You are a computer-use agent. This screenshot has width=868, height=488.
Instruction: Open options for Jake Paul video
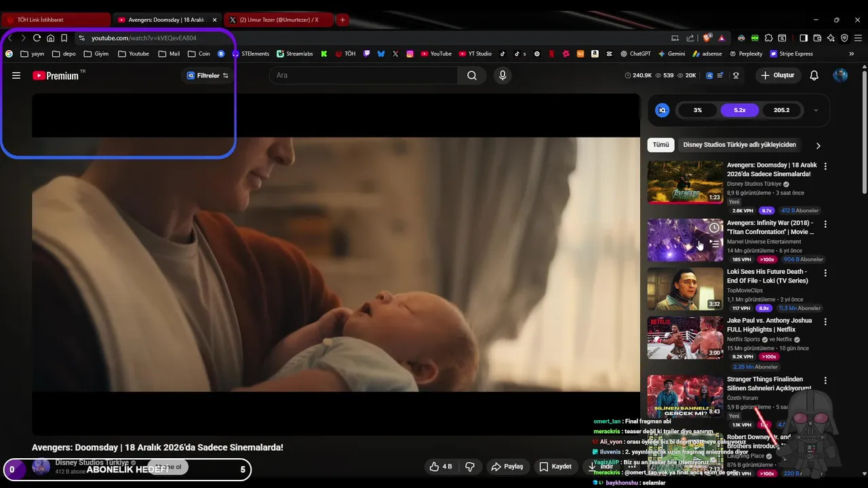click(825, 322)
